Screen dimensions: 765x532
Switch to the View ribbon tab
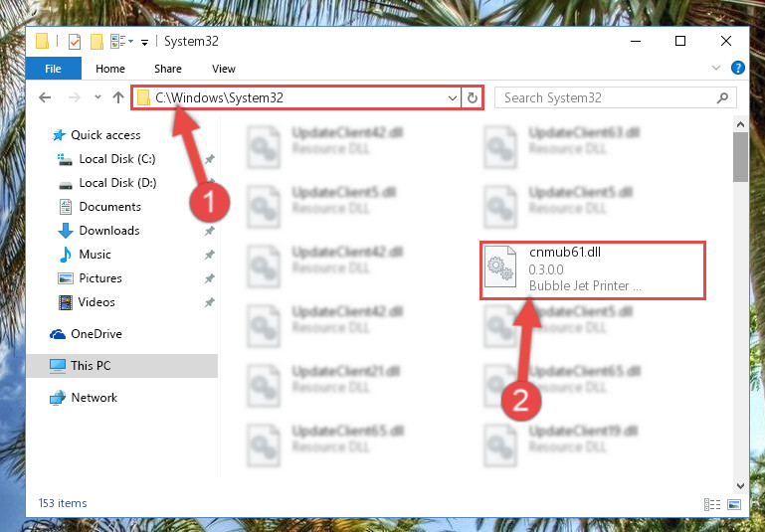click(x=224, y=69)
